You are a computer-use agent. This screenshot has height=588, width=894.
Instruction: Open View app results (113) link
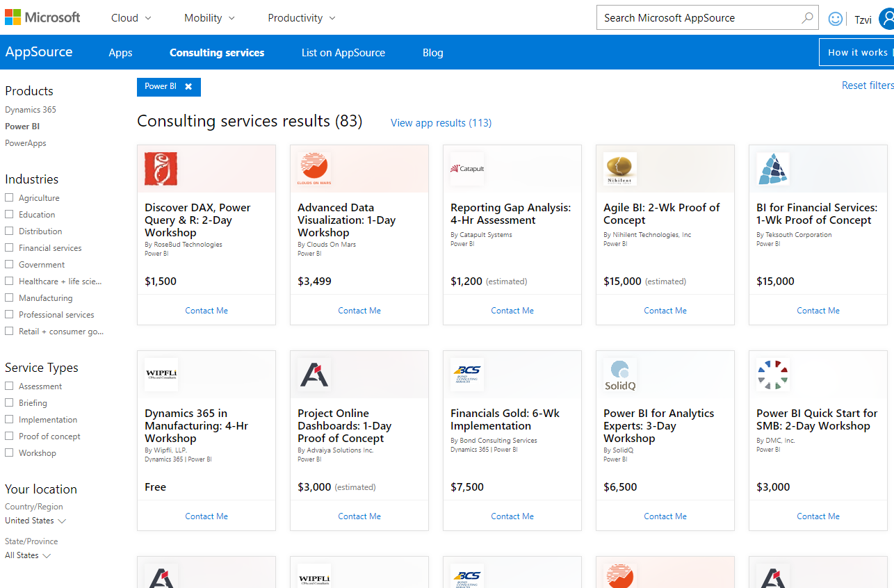441,123
